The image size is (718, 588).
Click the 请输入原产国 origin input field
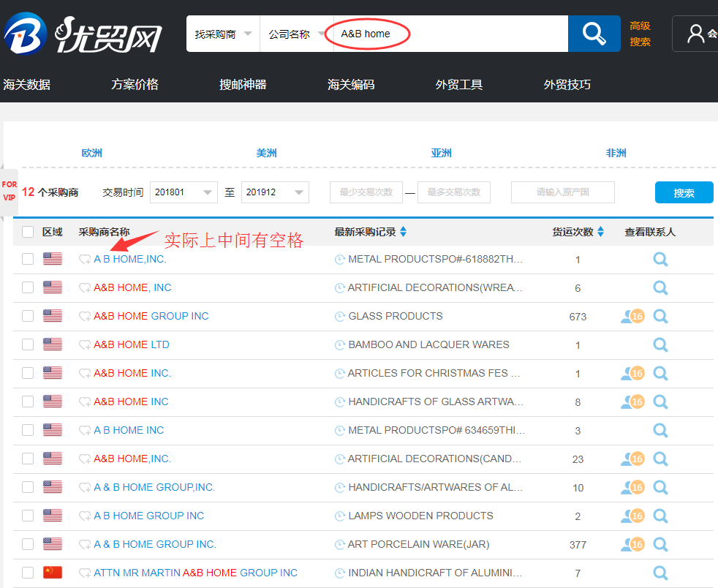point(563,192)
